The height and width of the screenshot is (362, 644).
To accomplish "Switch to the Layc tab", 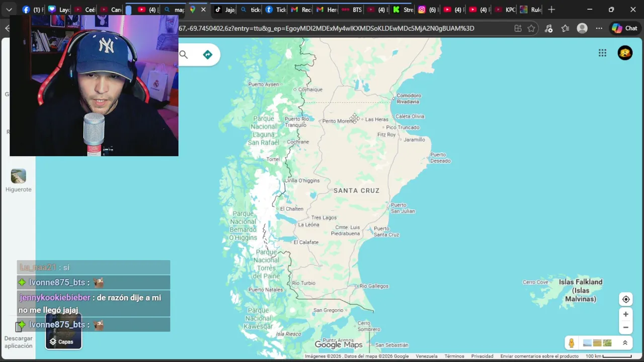I will 59,10.
